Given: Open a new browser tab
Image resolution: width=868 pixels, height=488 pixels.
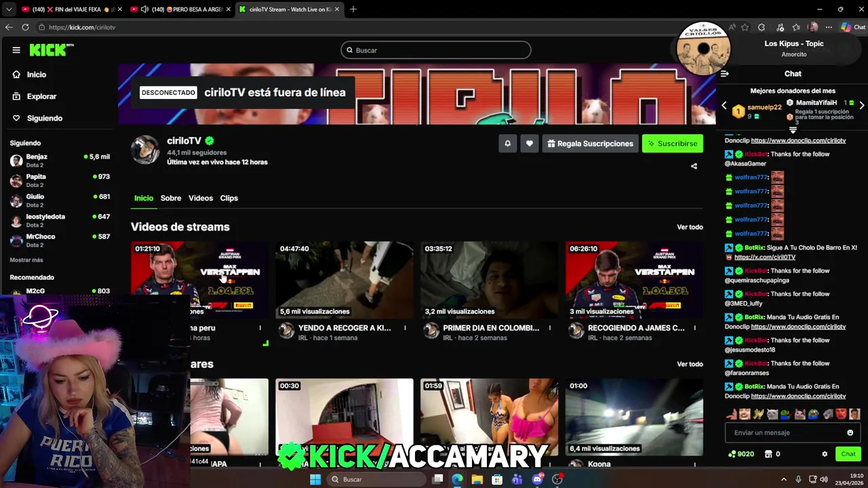Looking at the screenshot, I should click(353, 9).
